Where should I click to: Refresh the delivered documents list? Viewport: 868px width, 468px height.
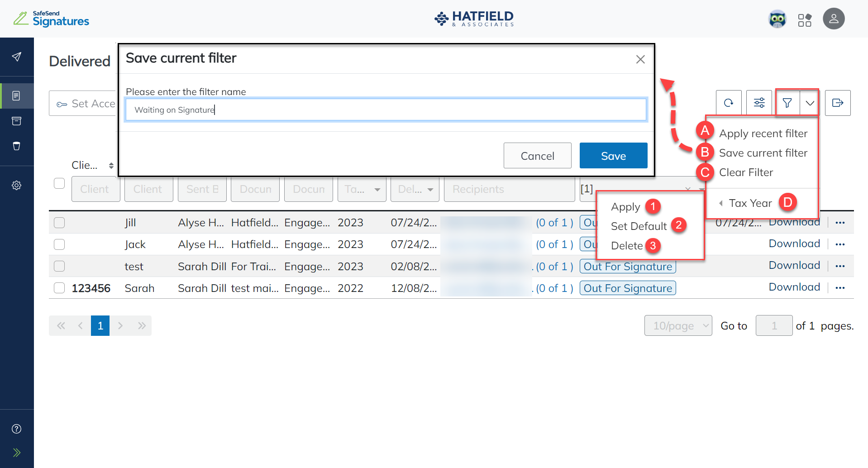coord(729,103)
